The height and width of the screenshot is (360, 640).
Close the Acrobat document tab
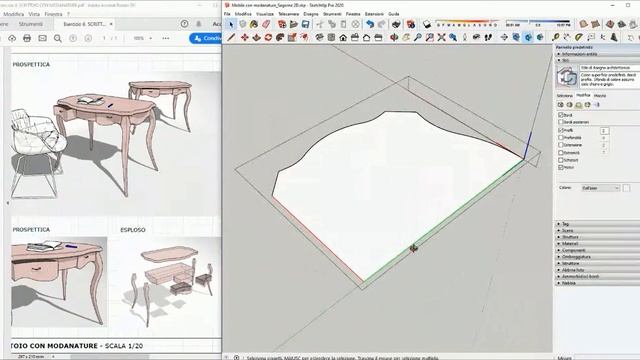pos(111,24)
